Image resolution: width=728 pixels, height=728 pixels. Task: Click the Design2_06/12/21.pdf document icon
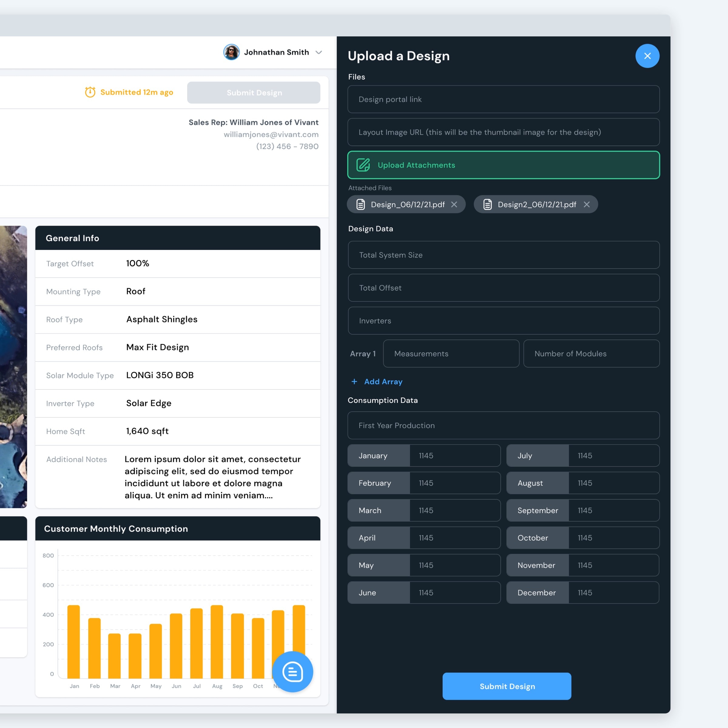point(487,204)
